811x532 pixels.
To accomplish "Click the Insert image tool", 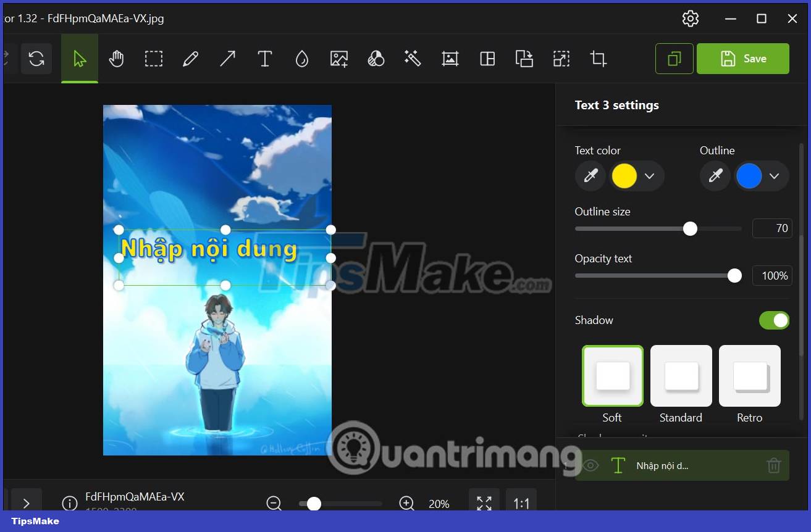I will tap(338, 59).
